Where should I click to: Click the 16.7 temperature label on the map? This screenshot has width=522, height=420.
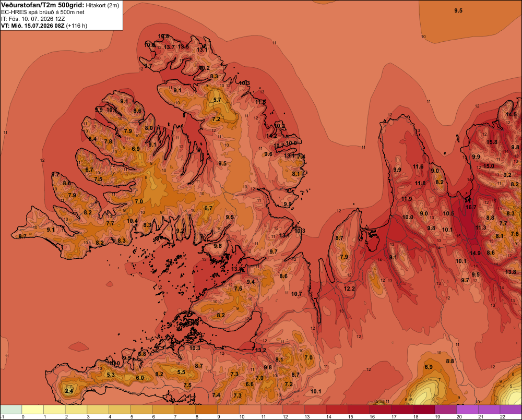pyautogui.click(x=471, y=207)
